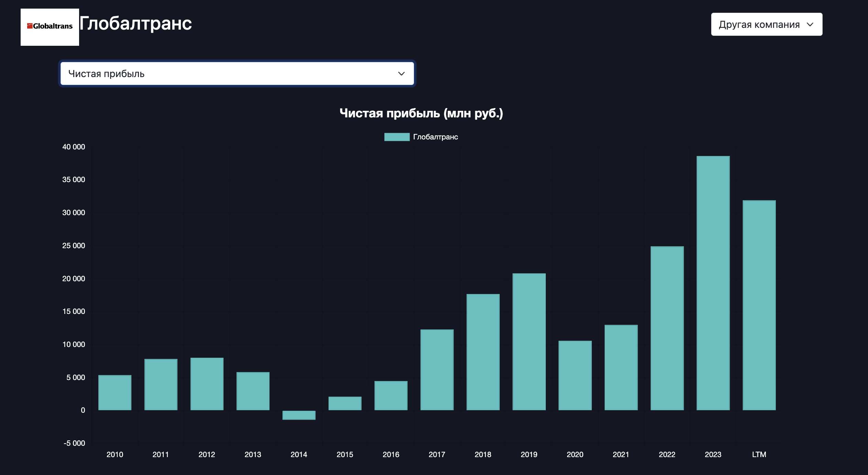Click the 2021 net profit bar
Image resolution: width=868 pixels, height=475 pixels.
[x=621, y=368]
